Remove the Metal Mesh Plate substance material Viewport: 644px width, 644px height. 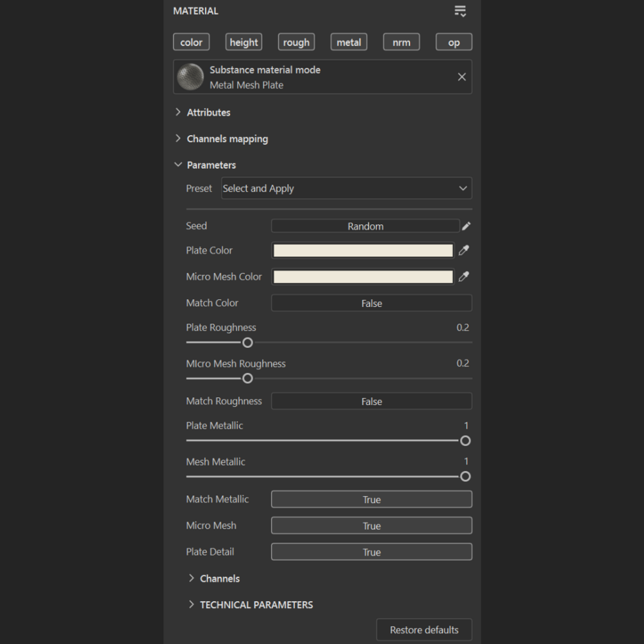pos(461,77)
